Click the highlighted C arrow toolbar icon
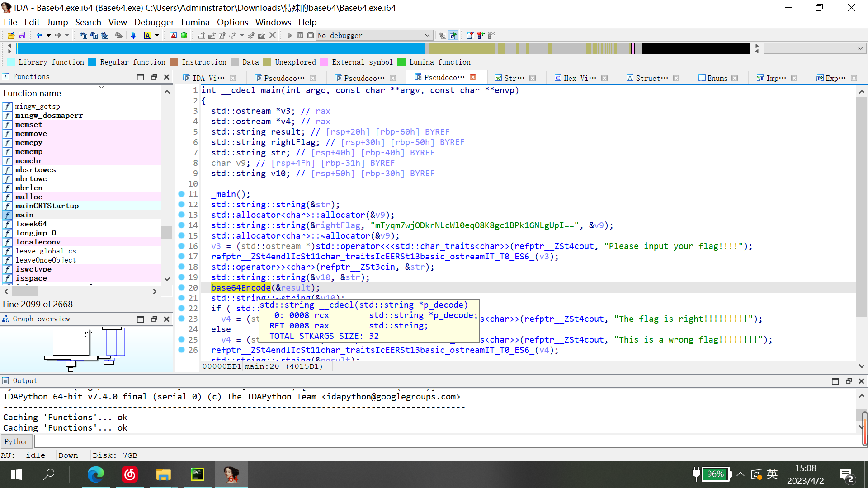Screen dimensions: 868x488 point(453,35)
